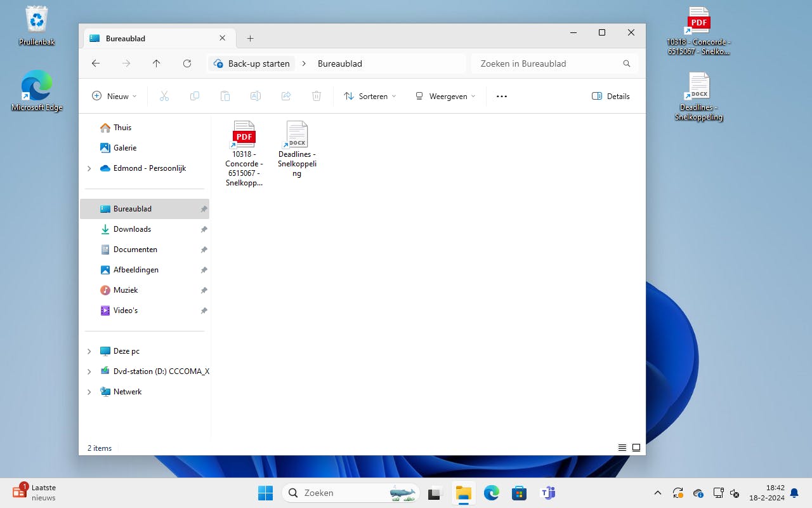Screen dimensions: 812x508
Task: Open the Weergeven dropdown
Action: point(445,96)
